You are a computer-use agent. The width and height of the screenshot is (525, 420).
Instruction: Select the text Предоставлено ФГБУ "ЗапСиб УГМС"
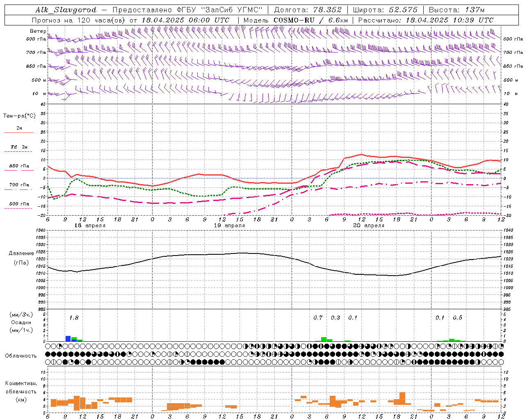(x=187, y=10)
